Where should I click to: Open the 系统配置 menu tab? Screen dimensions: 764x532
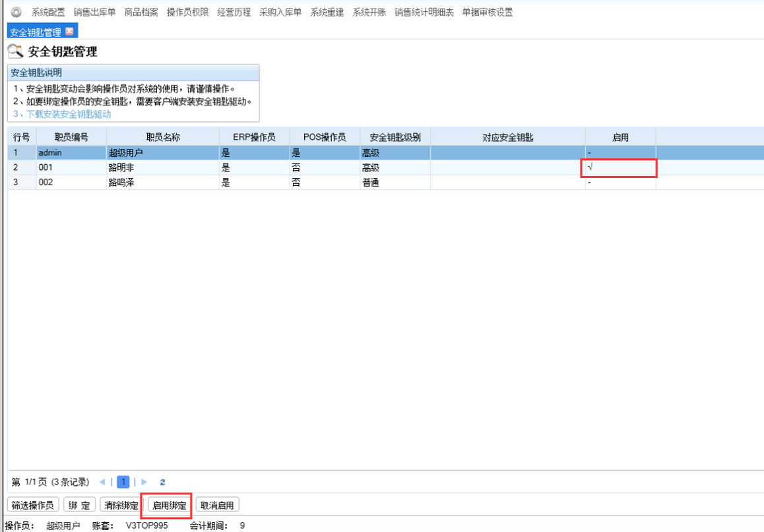(48, 13)
